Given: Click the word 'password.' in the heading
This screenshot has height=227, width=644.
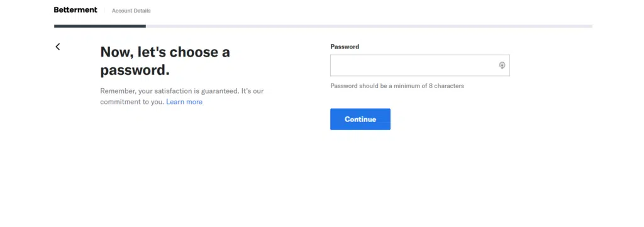Looking at the screenshot, I should point(135,70).
